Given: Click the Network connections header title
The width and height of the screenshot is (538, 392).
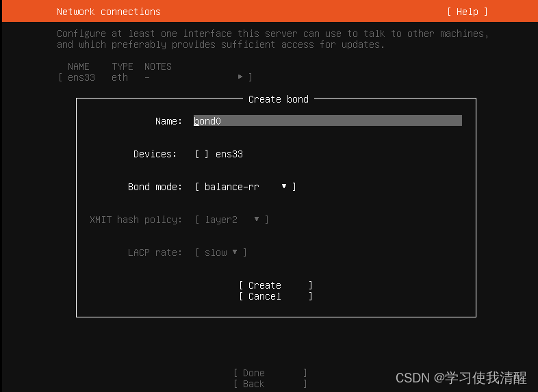Looking at the screenshot, I should pyautogui.click(x=108, y=12).
